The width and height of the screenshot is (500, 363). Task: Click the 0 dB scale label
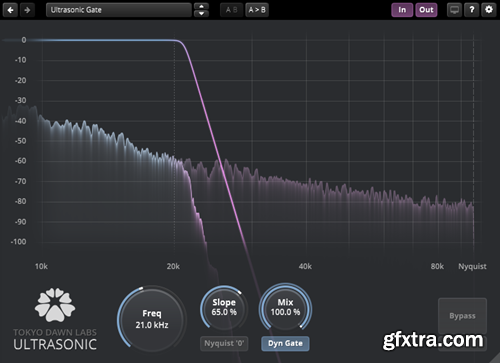point(24,40)
